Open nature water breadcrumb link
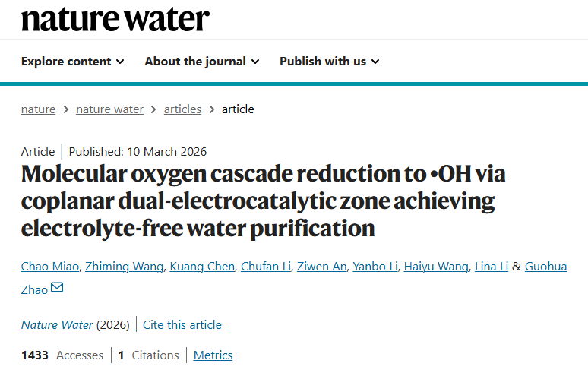 click(109, 109)
